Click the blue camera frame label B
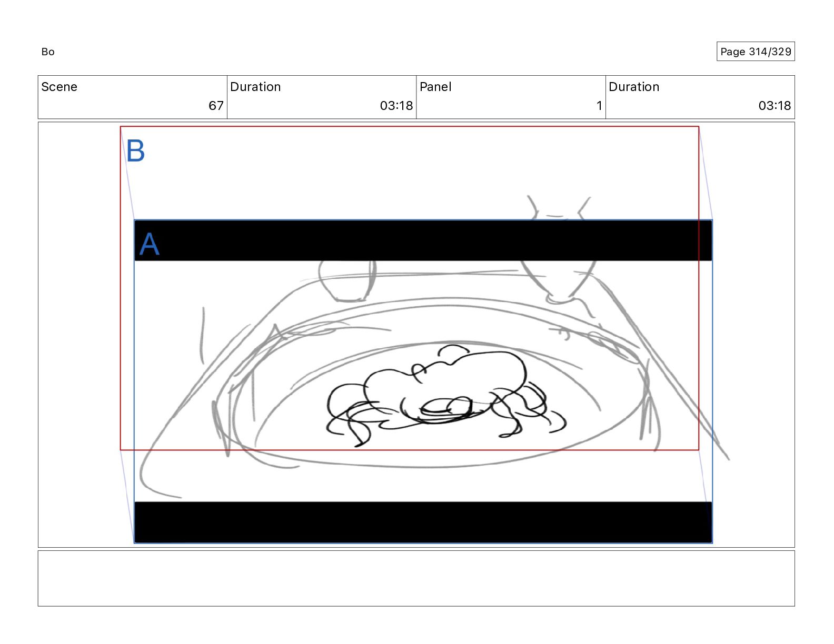This screenshot has width=834, height=644. [135, 151]
